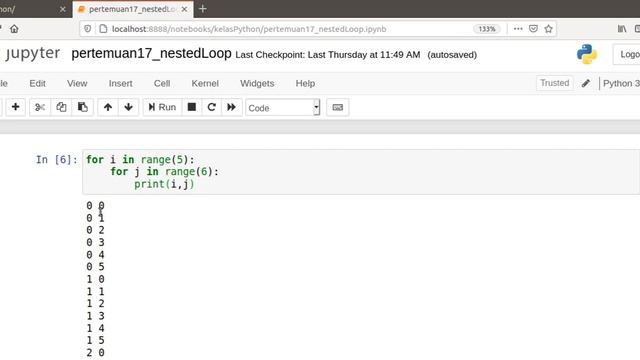Paste cells below using the clipboard icon
The width and height of the screenshot is (640, 360).
(82, 107)
